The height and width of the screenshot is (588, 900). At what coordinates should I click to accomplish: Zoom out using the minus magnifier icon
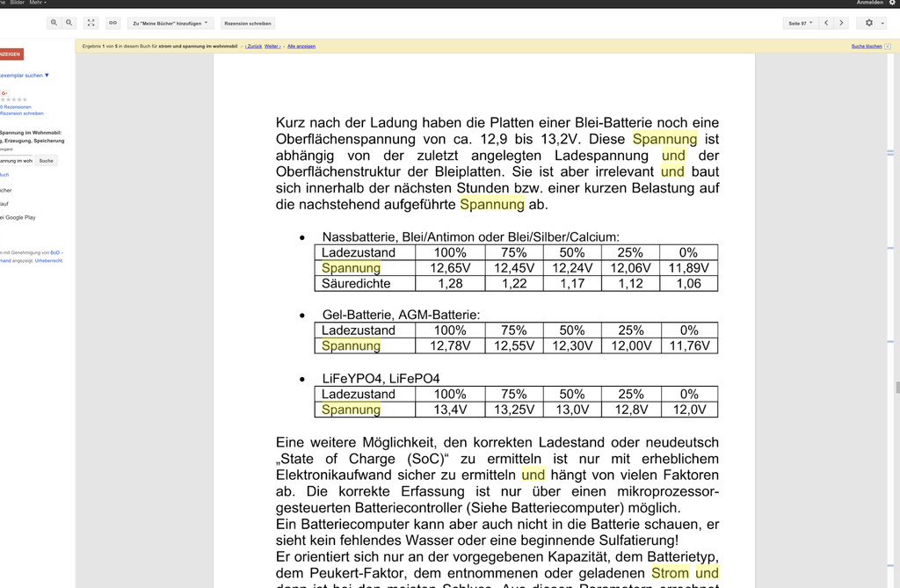69,23
